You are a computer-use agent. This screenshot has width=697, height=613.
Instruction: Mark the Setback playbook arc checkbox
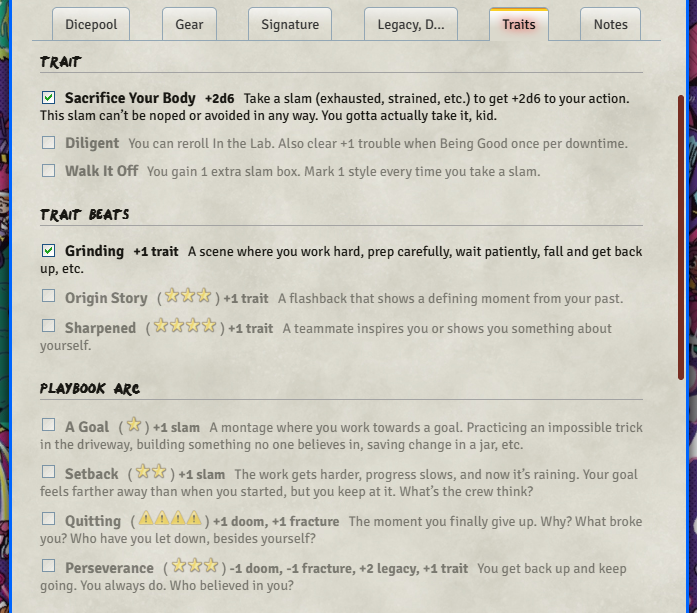48,472
